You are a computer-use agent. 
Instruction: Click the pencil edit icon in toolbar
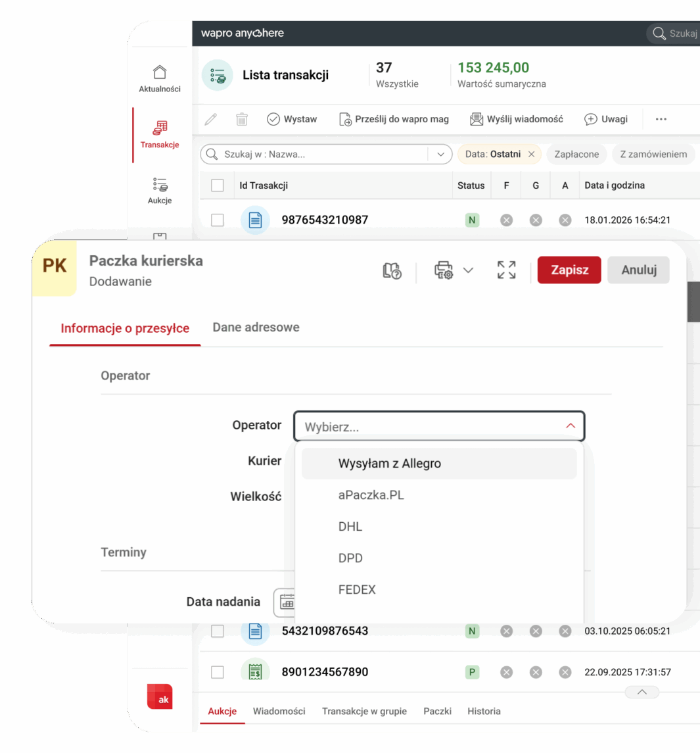click(x=210, y=119)
